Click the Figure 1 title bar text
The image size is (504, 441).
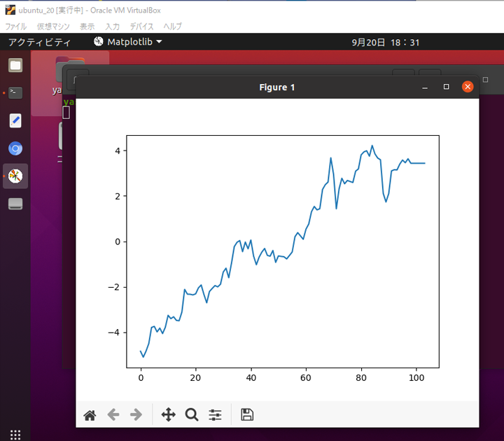276,87
